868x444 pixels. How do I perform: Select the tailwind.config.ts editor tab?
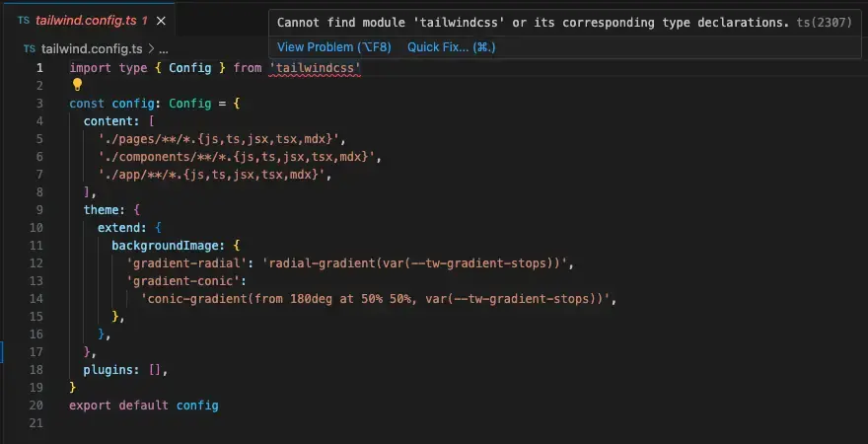coord(88,21)
